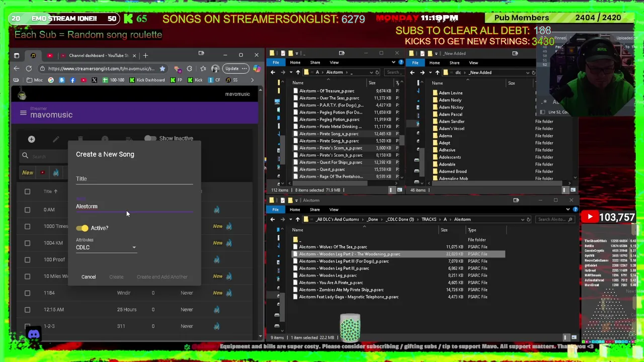
Task: Check the box for 1184 song
Action: [x=28, y=293]
